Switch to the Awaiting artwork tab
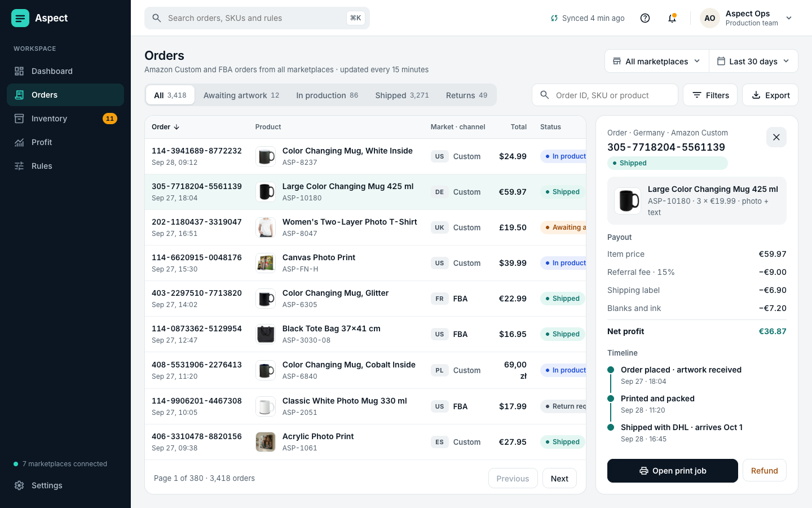812x508 pixels. click(241, 95)
